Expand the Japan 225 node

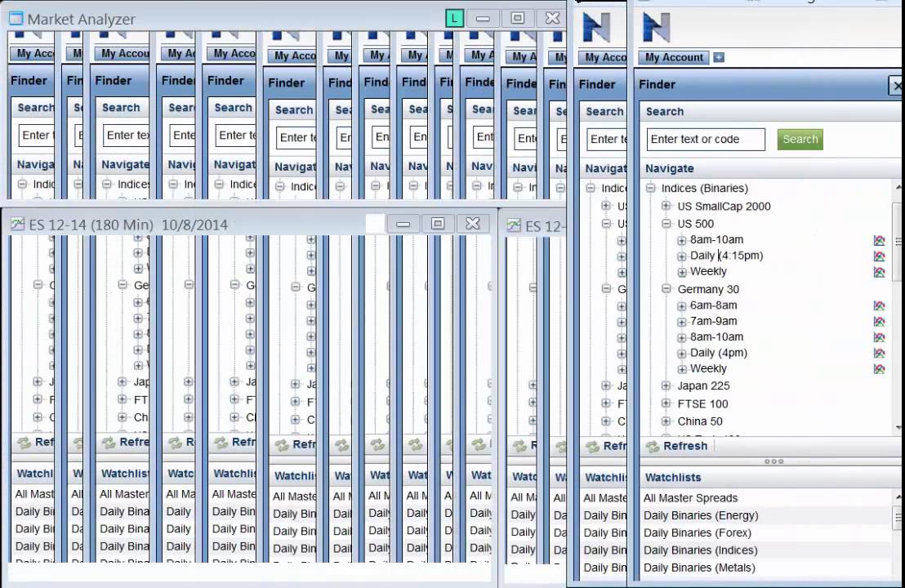(x=666, y=385)
